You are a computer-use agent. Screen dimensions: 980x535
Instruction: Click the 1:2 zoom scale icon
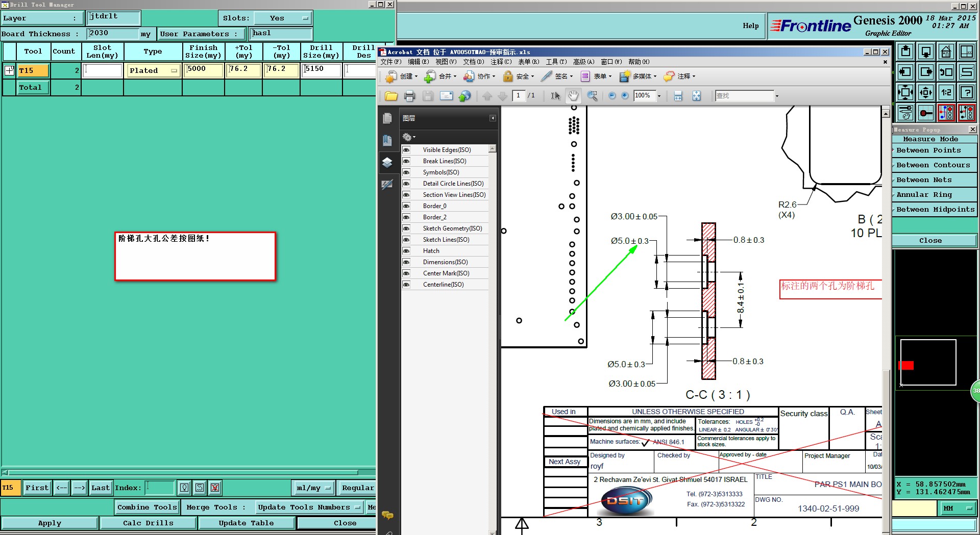click(x=946, y=92)
